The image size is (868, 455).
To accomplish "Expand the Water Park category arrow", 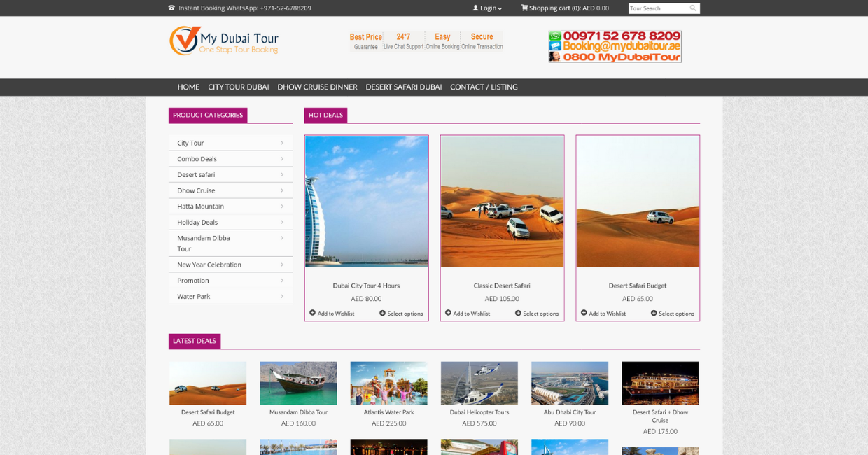I will coord(282,296).
